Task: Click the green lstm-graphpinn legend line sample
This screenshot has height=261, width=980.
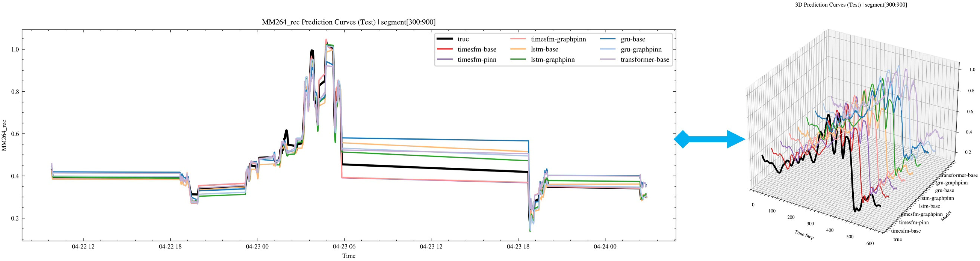Action: tap(518, 60)
